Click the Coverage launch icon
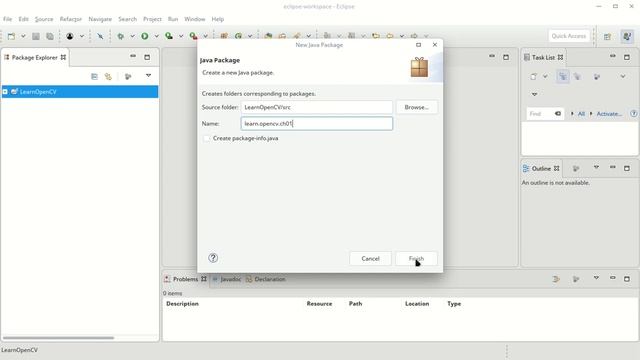 (x=169, y=36)
